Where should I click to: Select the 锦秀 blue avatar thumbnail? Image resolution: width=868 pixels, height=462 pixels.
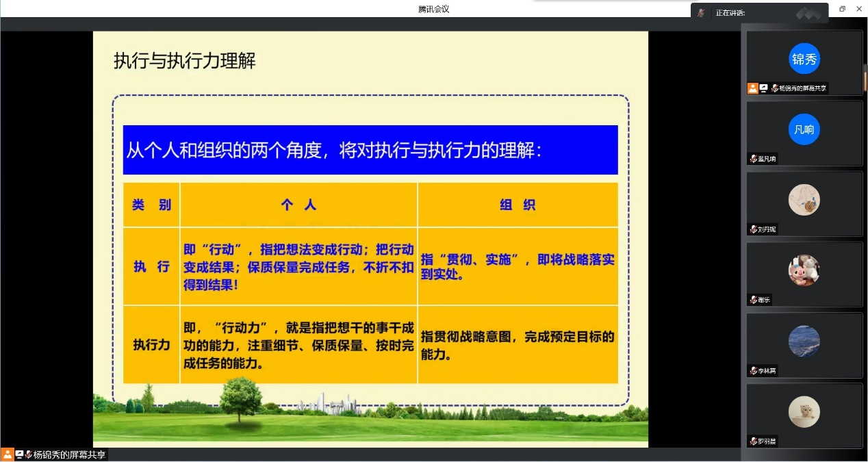coord(804,59)
